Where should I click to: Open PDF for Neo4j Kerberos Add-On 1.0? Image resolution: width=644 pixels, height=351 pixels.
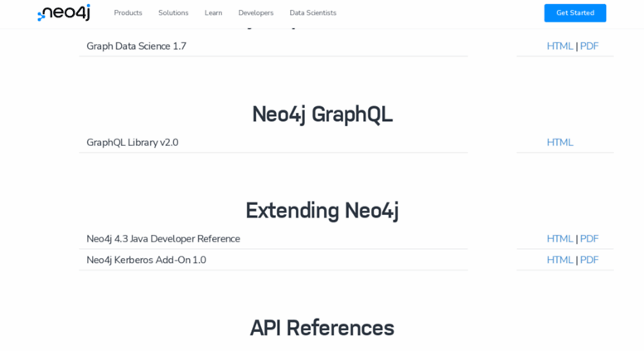pyautogui.click(x=589, y=261)
